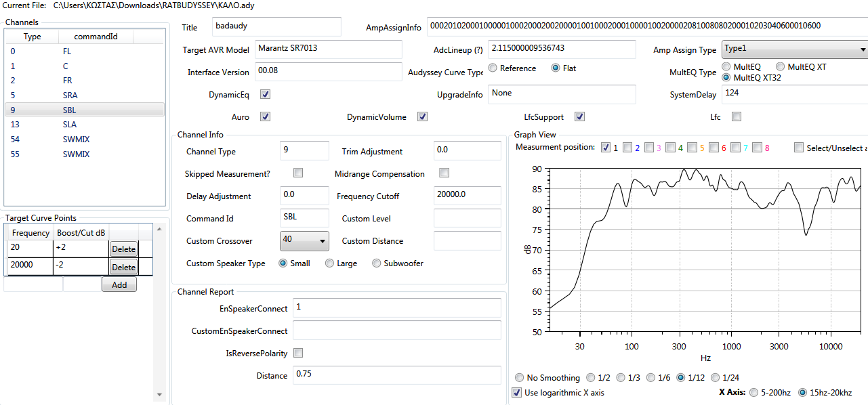Toggle the DynamicEq checkbox
Screen dimensions: 868x405
[266, 95]
